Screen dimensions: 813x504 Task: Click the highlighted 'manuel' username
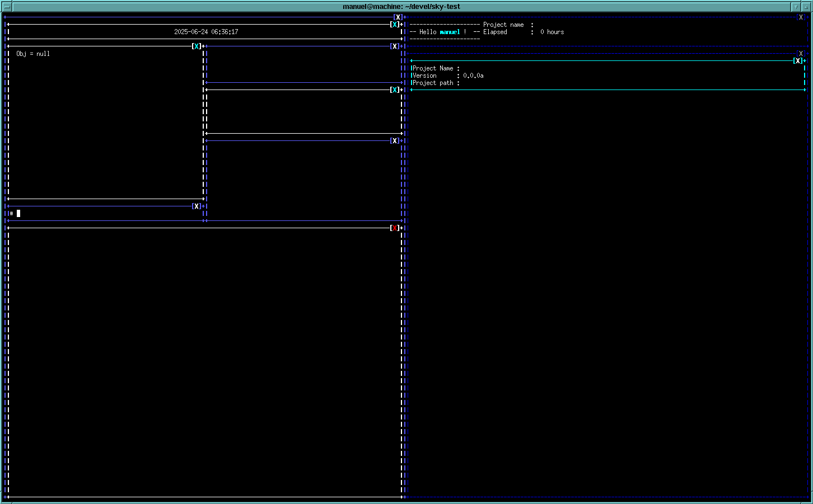click(x=450, y=32)
